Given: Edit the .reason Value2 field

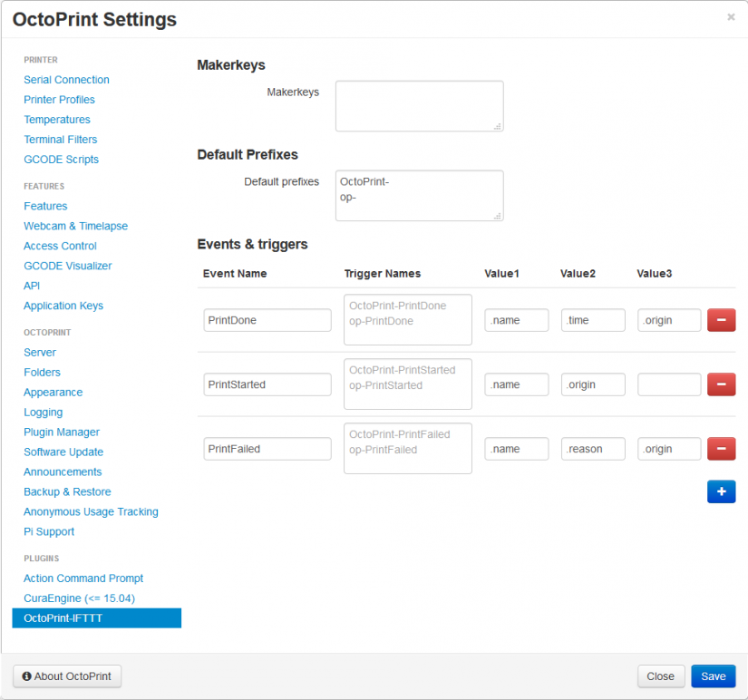Looking at the screenshot, I should 593,449.
